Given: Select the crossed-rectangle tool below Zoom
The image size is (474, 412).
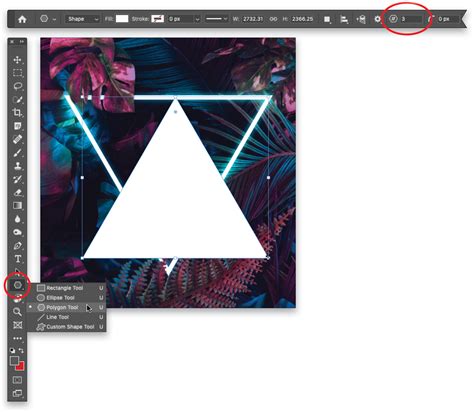Looking at the screenshot, I should point(17,325).
